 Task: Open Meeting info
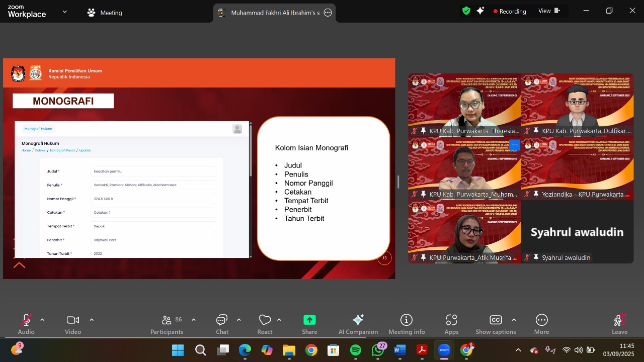click(x=406, y=324)
